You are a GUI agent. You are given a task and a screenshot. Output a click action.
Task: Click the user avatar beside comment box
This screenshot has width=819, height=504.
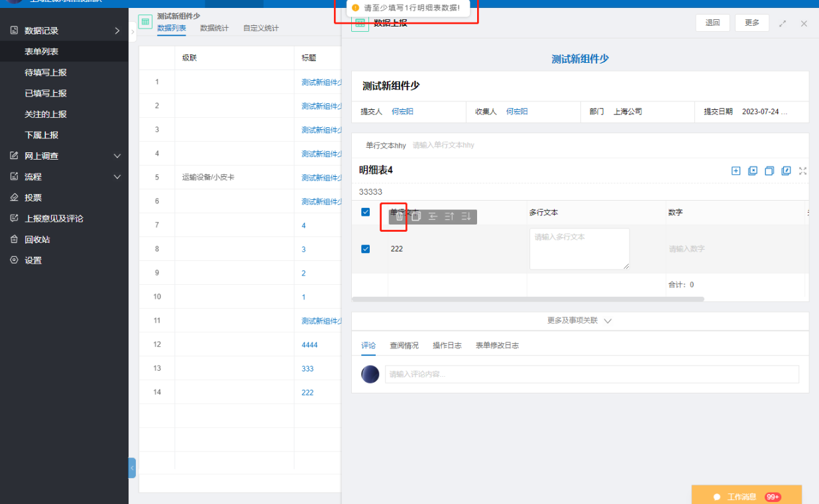pos(370,374)
